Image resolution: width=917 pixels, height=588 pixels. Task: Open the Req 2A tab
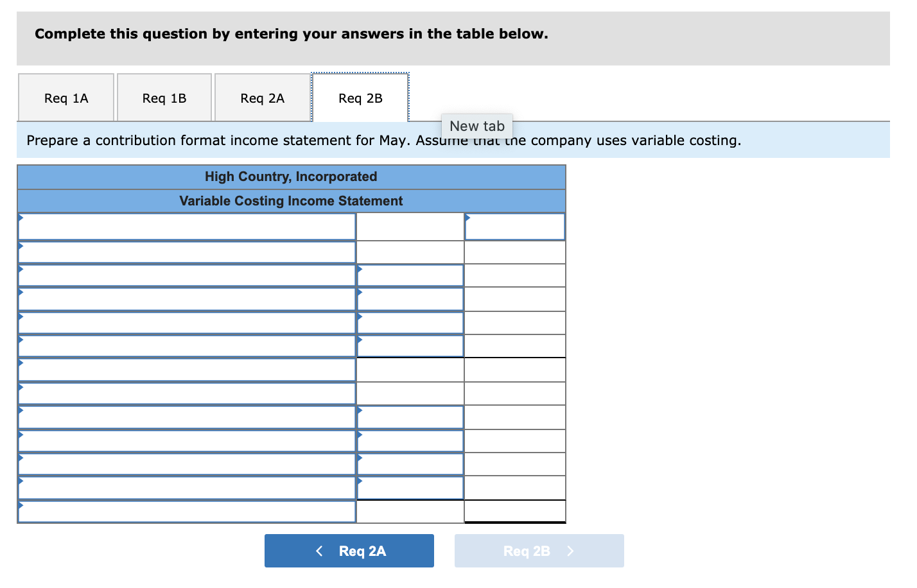tap(262, 97)
